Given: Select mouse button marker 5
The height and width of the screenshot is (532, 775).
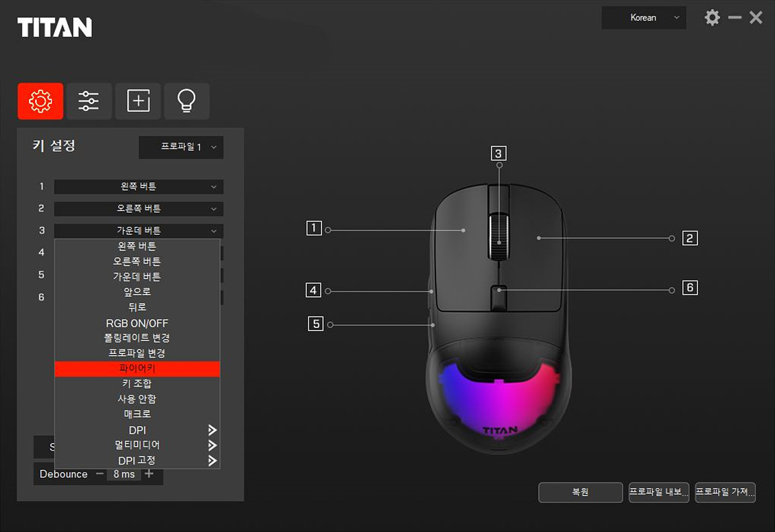Looking at the screenshot, I should tap(316, 323).
